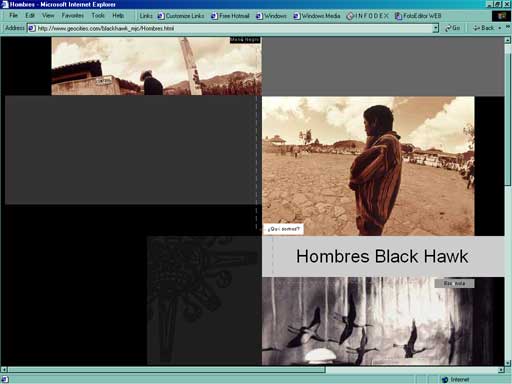The image size is (512, 384).
Task: Click the horizontal scrollbar right arrow
Action: point(501,370)
